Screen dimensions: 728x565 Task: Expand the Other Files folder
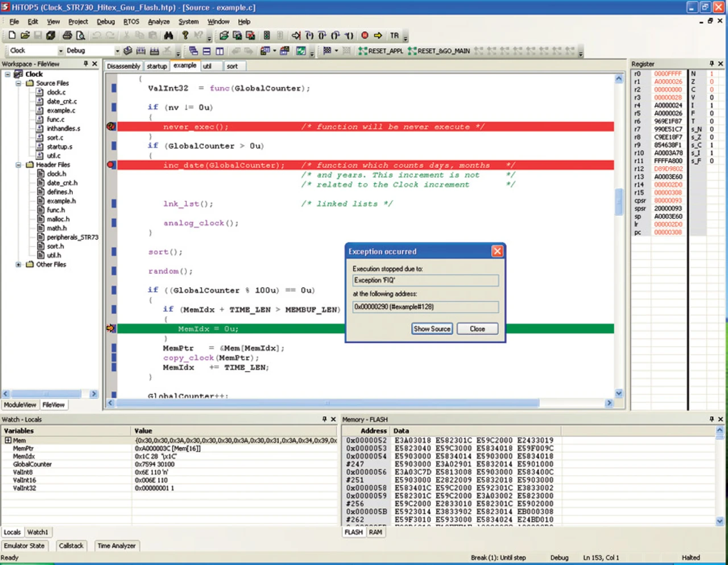tap(18, 264)
